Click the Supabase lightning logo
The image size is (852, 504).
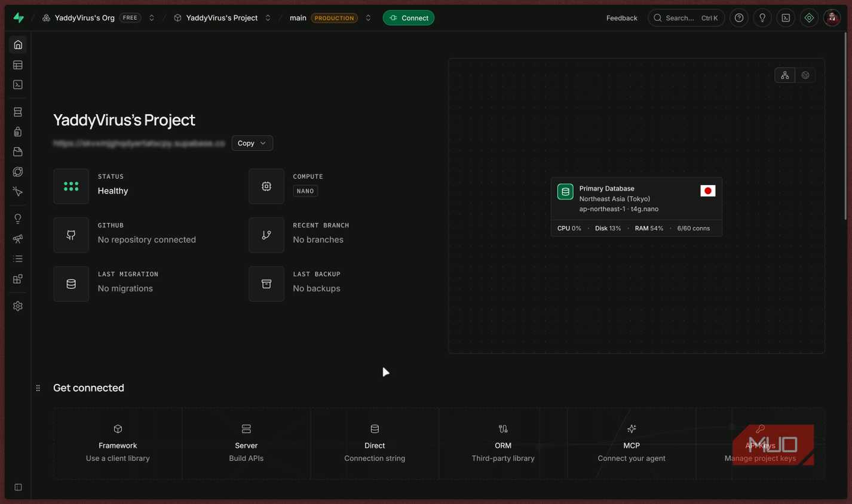coord(19,18)
